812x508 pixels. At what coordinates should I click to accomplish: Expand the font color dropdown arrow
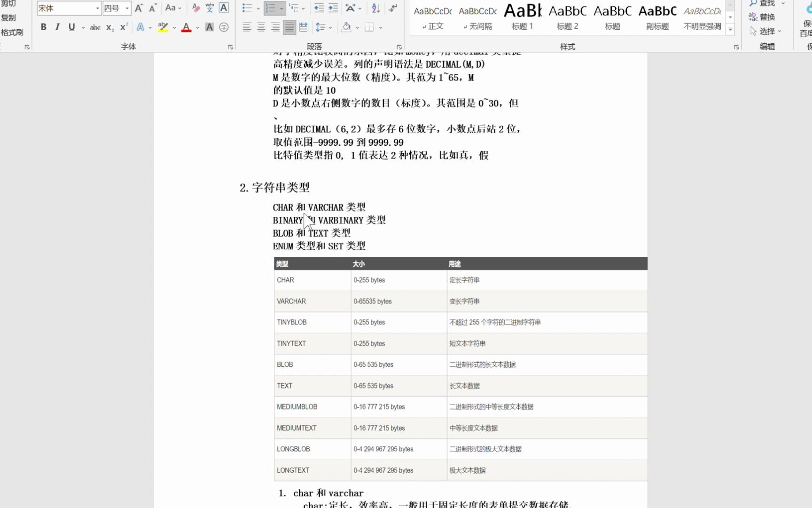197,28
